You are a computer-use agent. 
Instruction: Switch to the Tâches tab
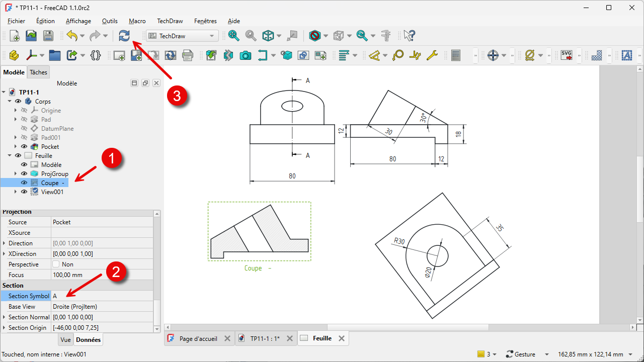tap(38, 72)
